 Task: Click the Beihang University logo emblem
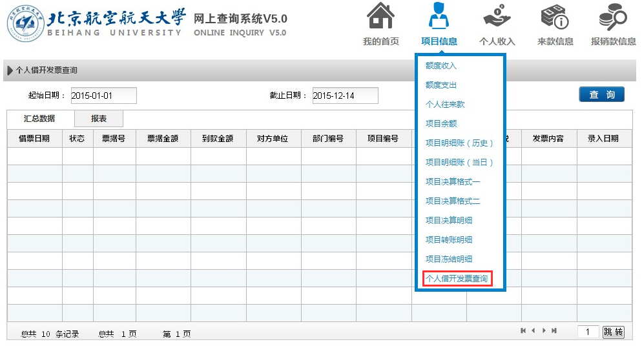(x=25, y=22)
